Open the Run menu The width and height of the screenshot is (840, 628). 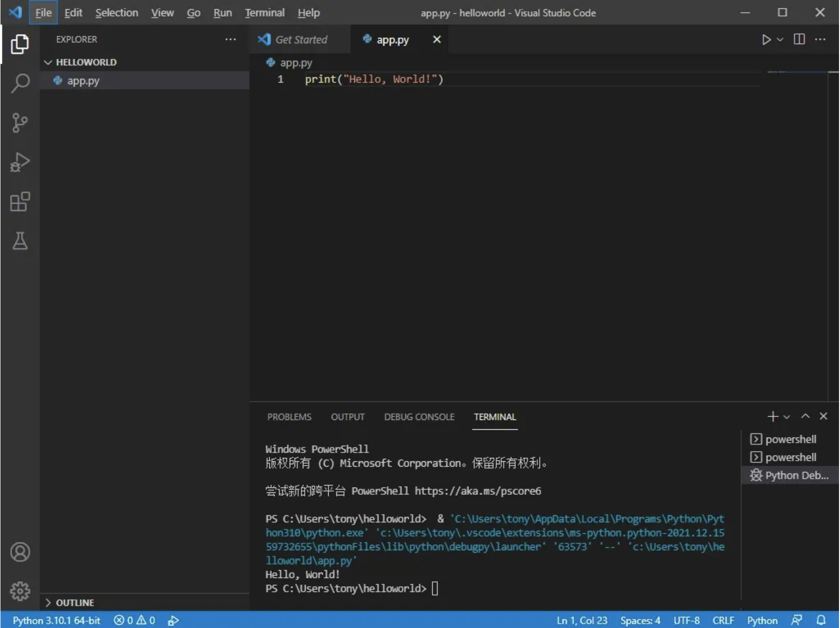pyautogui.click(x=223, y=13)
